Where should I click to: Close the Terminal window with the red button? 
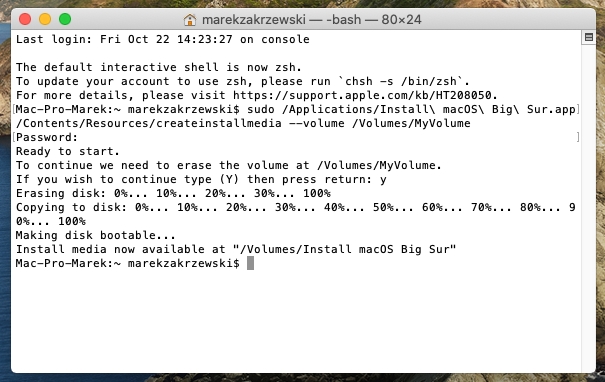click(25, 19)
